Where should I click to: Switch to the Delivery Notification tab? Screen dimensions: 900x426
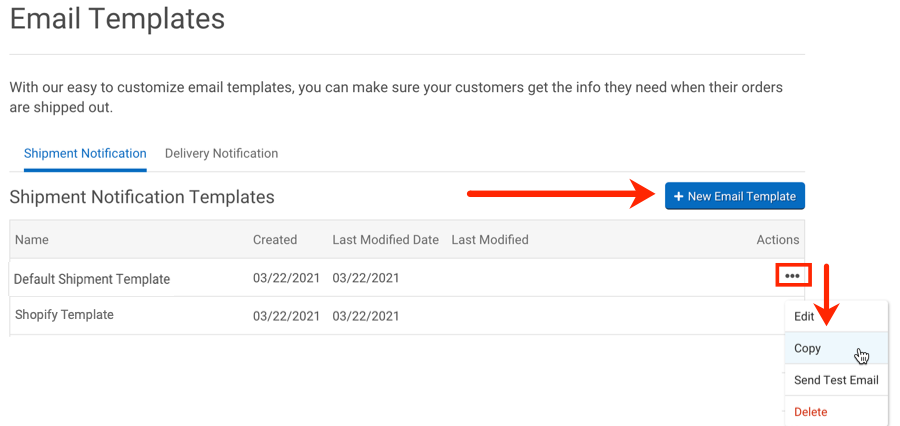click(x=221, y=153)
